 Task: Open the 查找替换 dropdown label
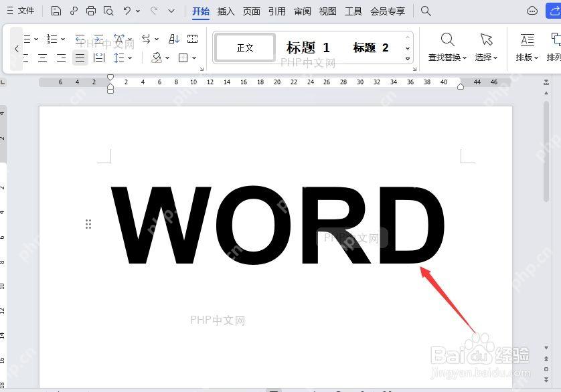coord(447,58)
